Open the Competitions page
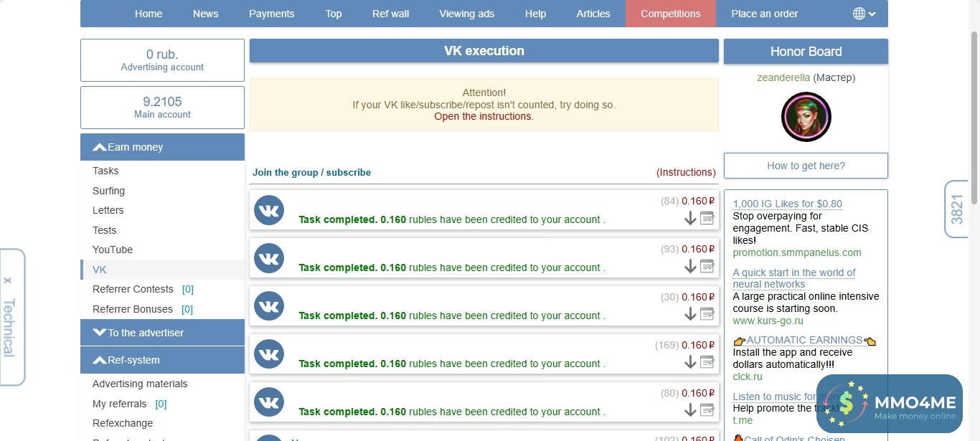The width and height of the screenshot is (980, 441). [x=670, y=13]
